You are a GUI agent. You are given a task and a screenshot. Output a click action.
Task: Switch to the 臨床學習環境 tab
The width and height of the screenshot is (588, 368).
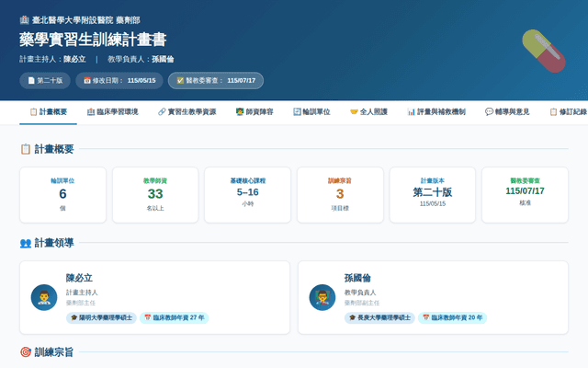click(113, 112)
